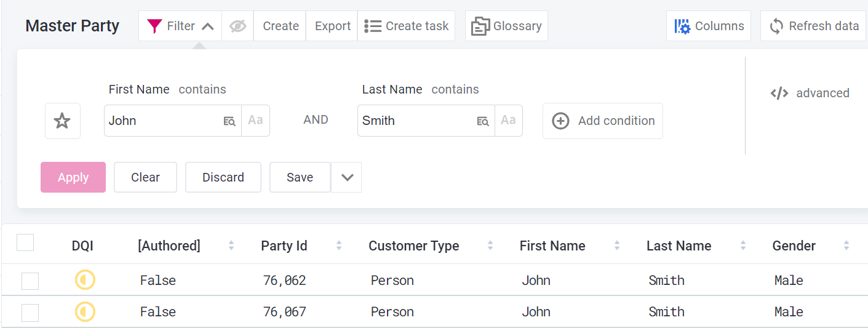Open the Columns settings
The height and width of the screenshot is (328, 868).
709,26
